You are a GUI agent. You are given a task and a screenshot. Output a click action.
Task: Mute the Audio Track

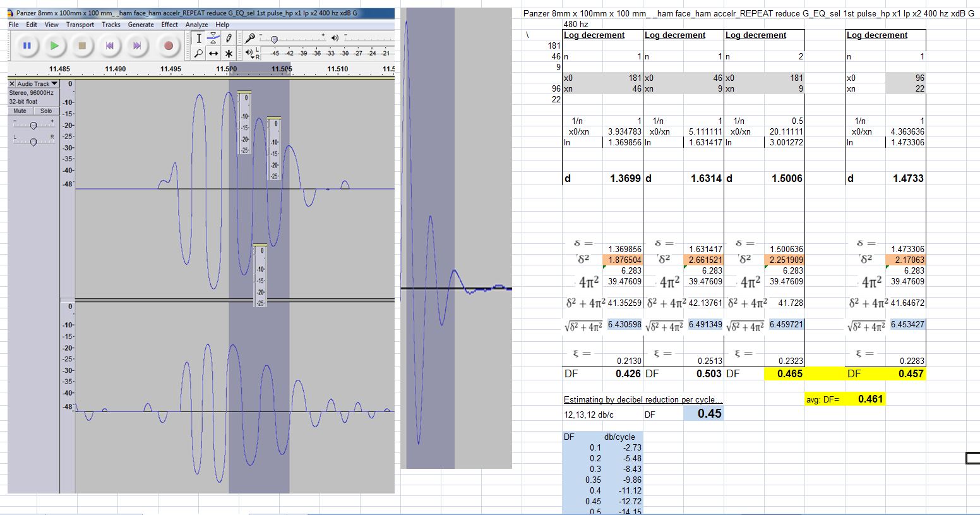pos(20,111)
